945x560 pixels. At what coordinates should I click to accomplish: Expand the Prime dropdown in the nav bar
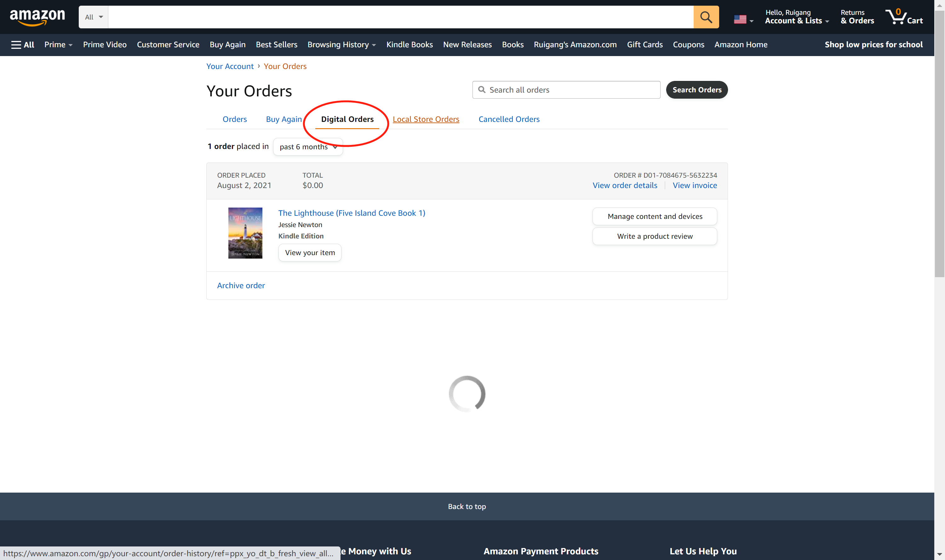[58, 45]
